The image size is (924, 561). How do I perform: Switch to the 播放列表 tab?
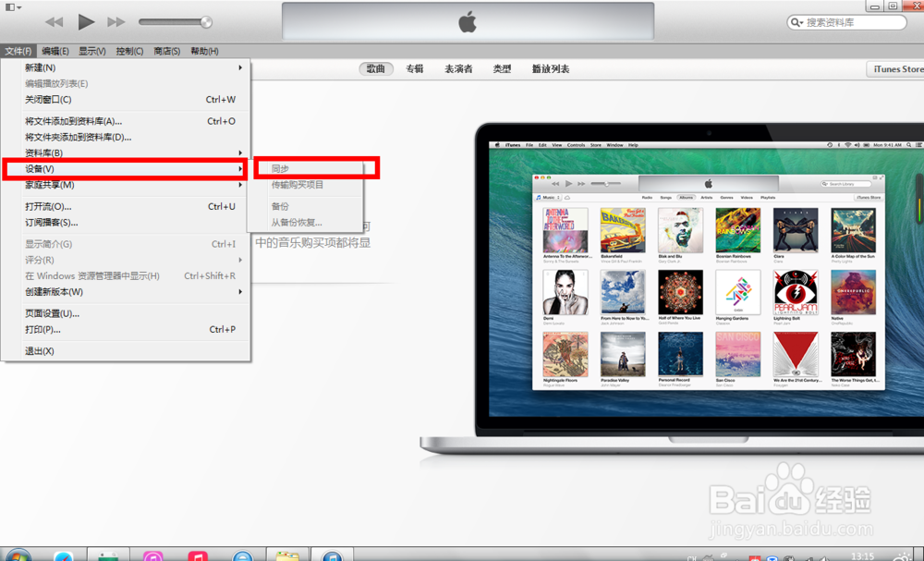point(551,69)
